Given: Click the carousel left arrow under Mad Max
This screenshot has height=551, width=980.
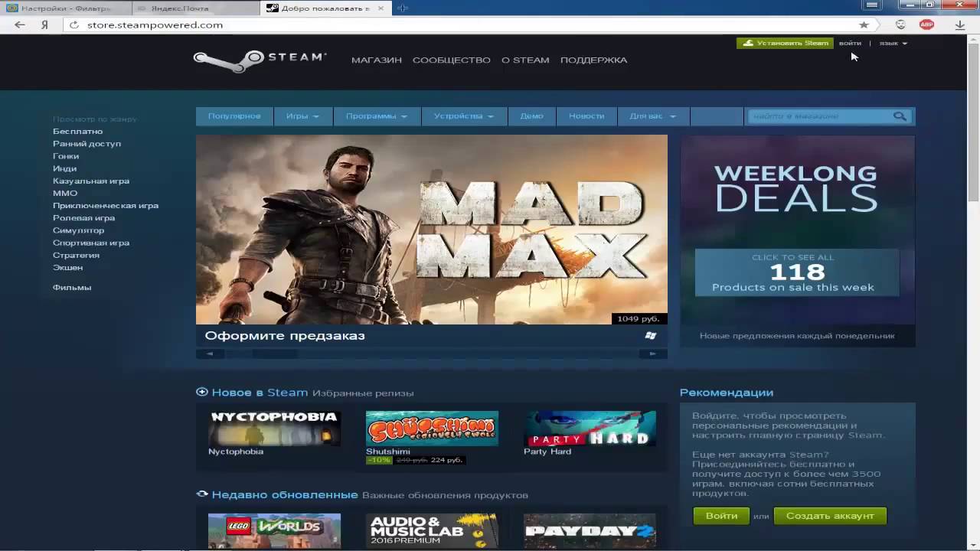Looking at the screenshot, I should coord(210,354).
